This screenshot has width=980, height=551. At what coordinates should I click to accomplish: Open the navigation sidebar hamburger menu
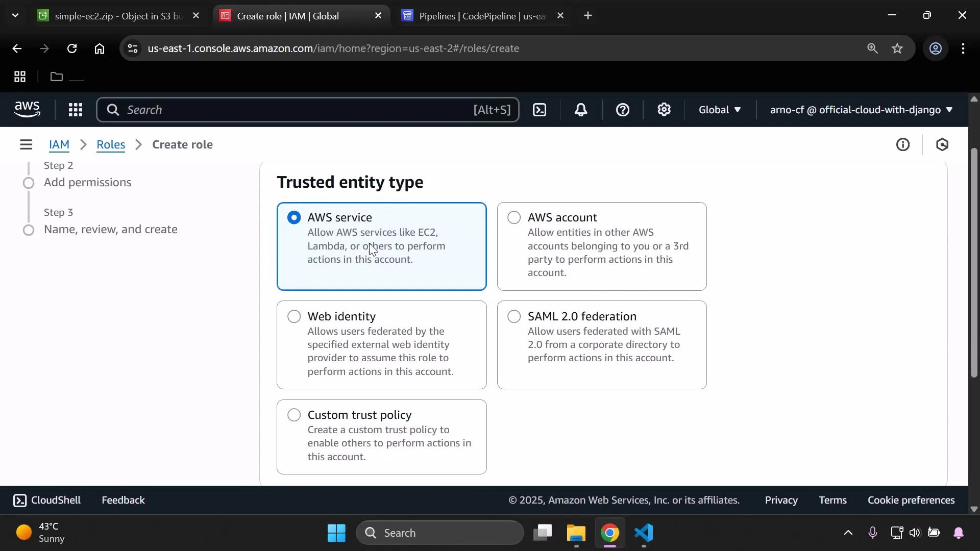tap(26, 144)
